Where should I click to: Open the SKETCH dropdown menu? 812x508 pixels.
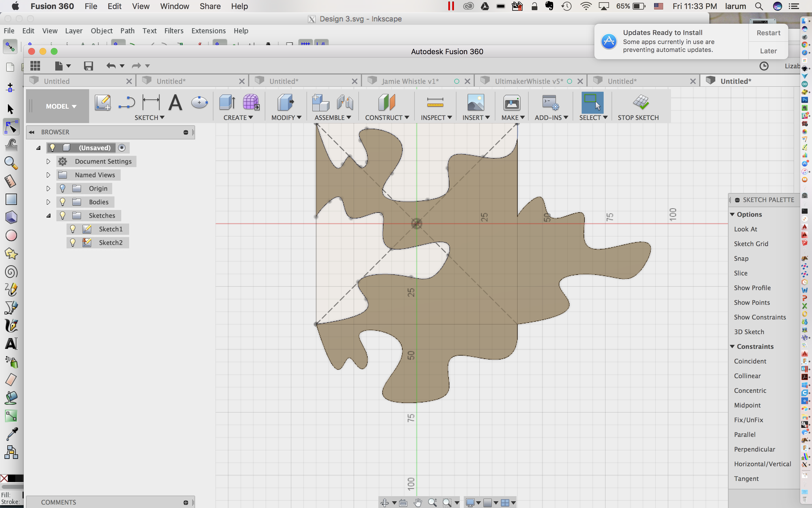[149, 118]
